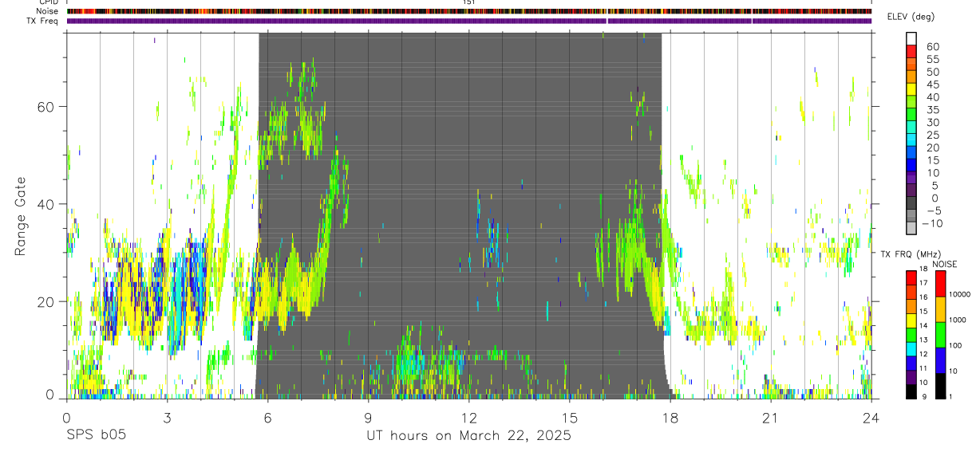This screenshot has width=980, height=452.
Task: Click the green swatch on TX FRQ colorbar
Action: 911,335
